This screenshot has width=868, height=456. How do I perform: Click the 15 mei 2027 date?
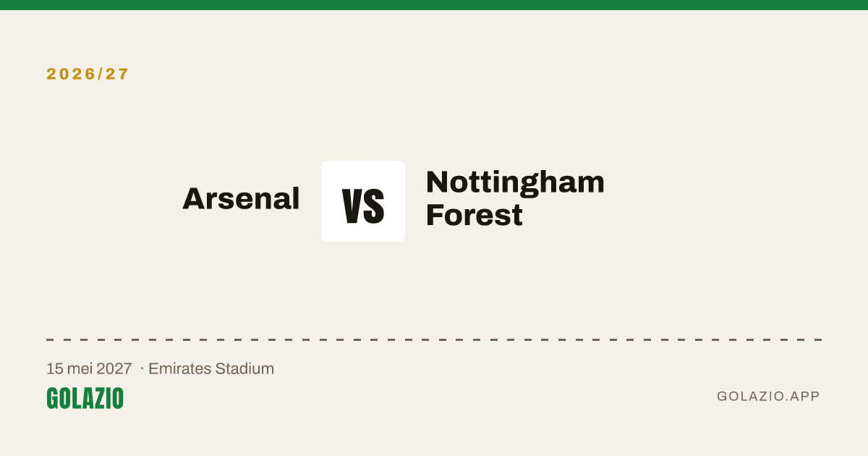tap(89, 368)
